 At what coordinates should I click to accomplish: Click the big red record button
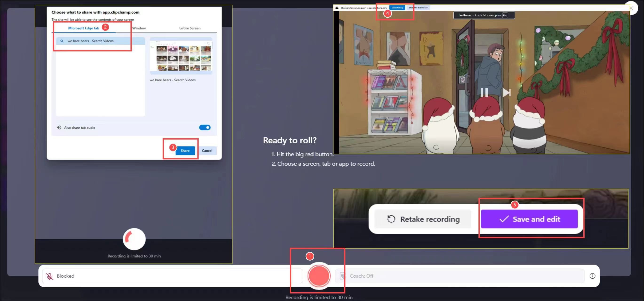click(319, 276)
